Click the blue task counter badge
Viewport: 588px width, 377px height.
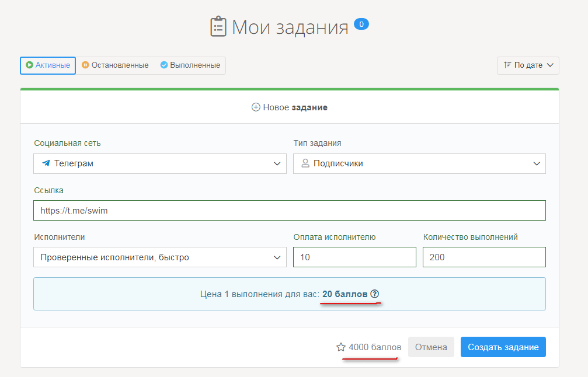361,25
